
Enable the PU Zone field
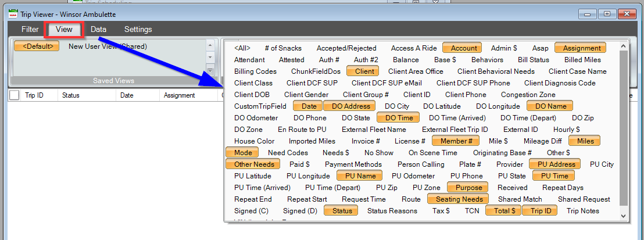426,187
